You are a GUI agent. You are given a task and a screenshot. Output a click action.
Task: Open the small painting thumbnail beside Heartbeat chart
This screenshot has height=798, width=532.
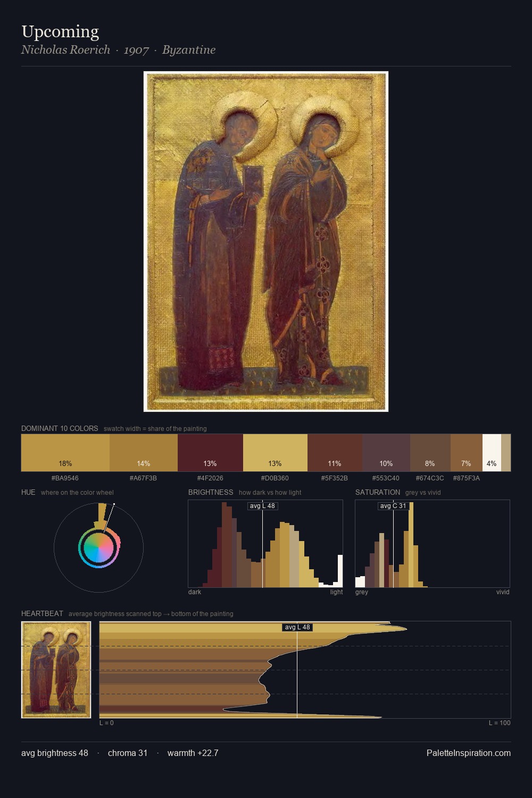click(x=56, y=670)
